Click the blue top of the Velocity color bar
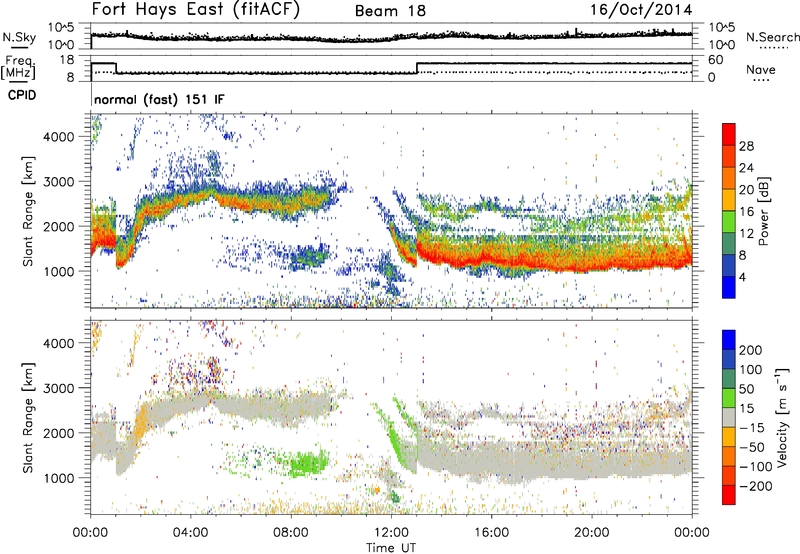Screen dimensions: 800x554 [x=729, y=340]
